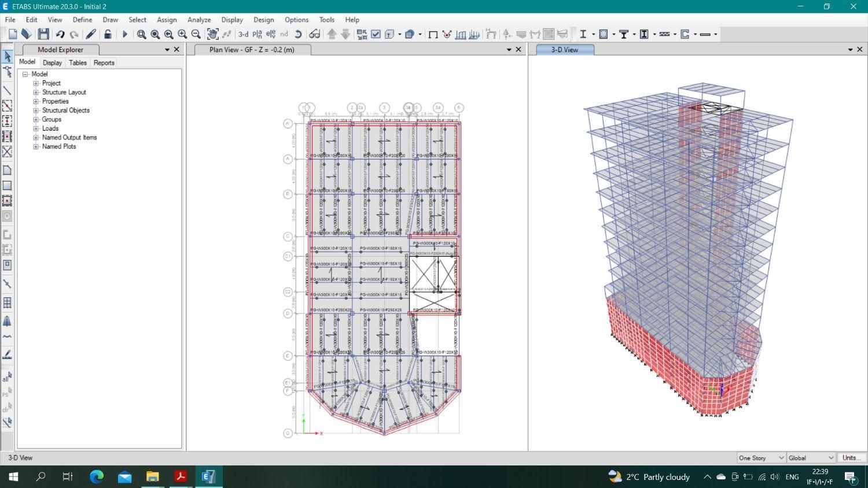Open Adobe Acrobat from the taskbar
868x488 pixels.
pyautogui.click(x=181, y=476)
